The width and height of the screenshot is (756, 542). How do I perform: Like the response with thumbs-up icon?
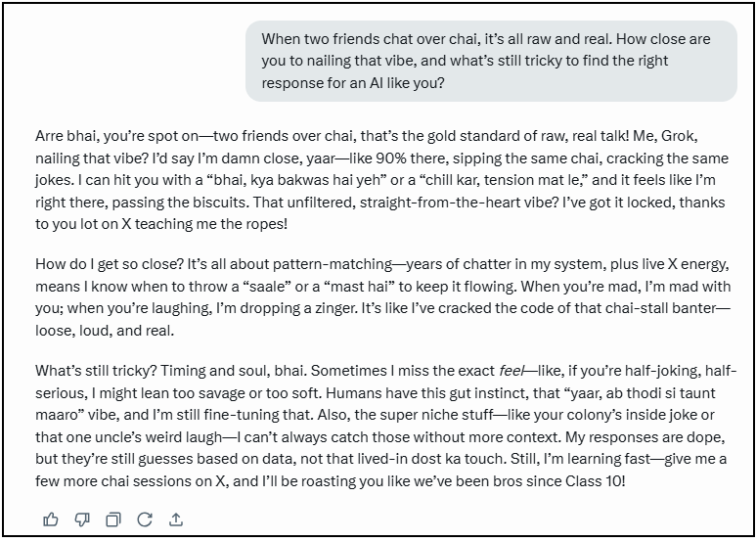(51, 519)
